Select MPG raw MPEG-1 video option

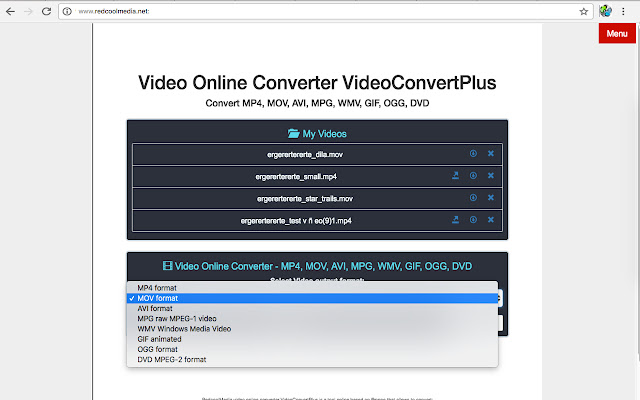[312, 319]
